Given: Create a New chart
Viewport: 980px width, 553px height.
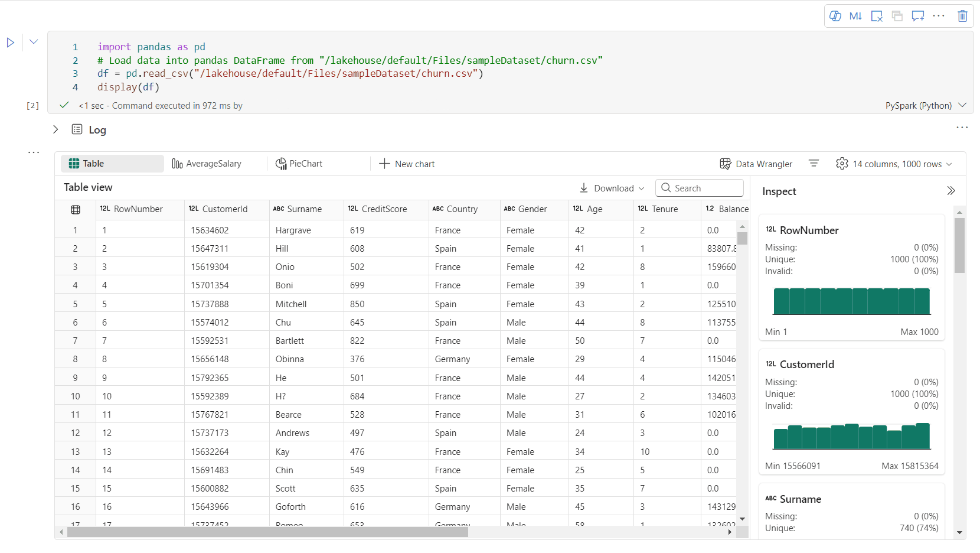Looking at the screenshot, I should pyautogui.click(x=407, y=164).
